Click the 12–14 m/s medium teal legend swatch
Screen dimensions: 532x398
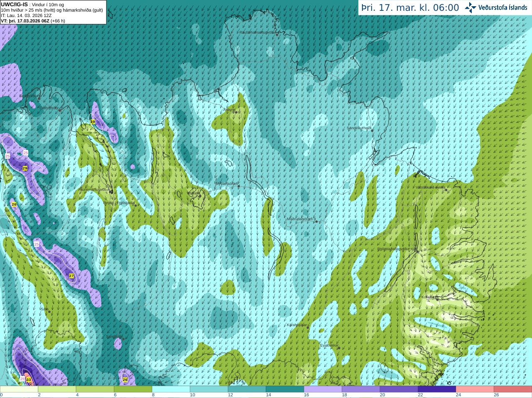point(247,389)
